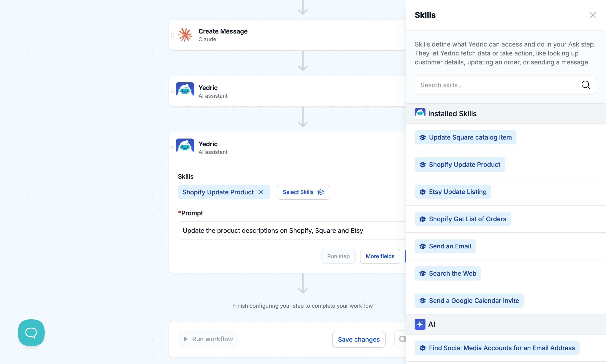Click the Skills label in Yedric step
Image resolution: width=606 pixels, height=364 pixels.
(185, 177)
